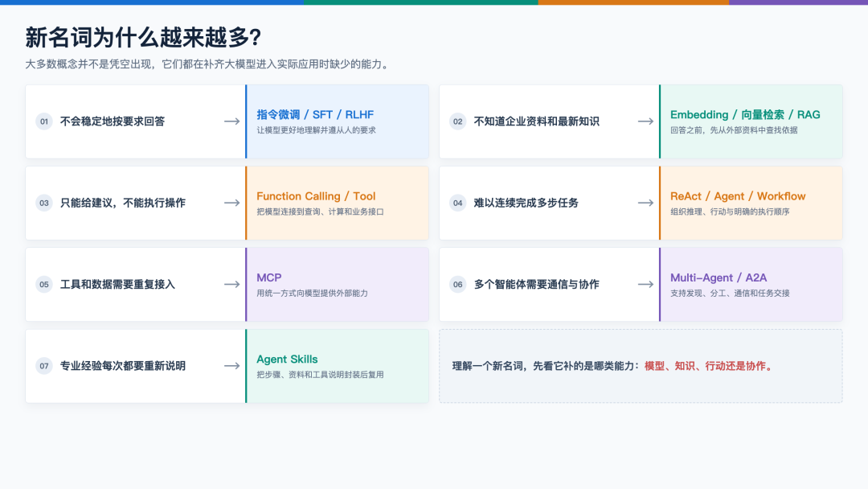868x489 pixels.
Task: Click the text 多个智能体需要通信与协作
Action: [x=536, y=284]
